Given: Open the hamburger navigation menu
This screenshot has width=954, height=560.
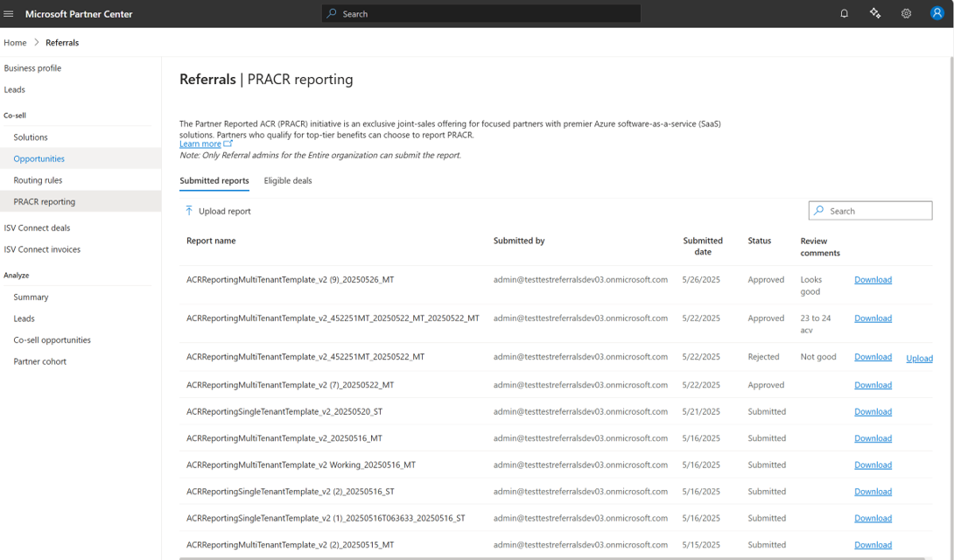Looking at the screenshot, I should [x=9, y=13].
